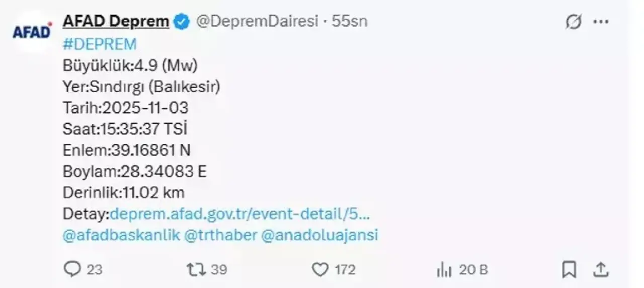The width and height of the screenshot is (644, 288).
Task: Open the @DepremDairesi handle
Action: pos(257,22)
